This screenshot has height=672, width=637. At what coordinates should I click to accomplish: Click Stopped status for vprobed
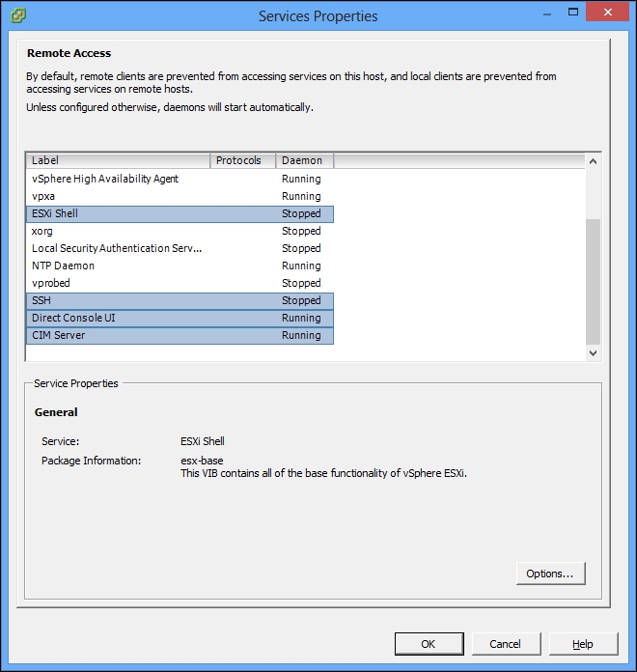301,283
